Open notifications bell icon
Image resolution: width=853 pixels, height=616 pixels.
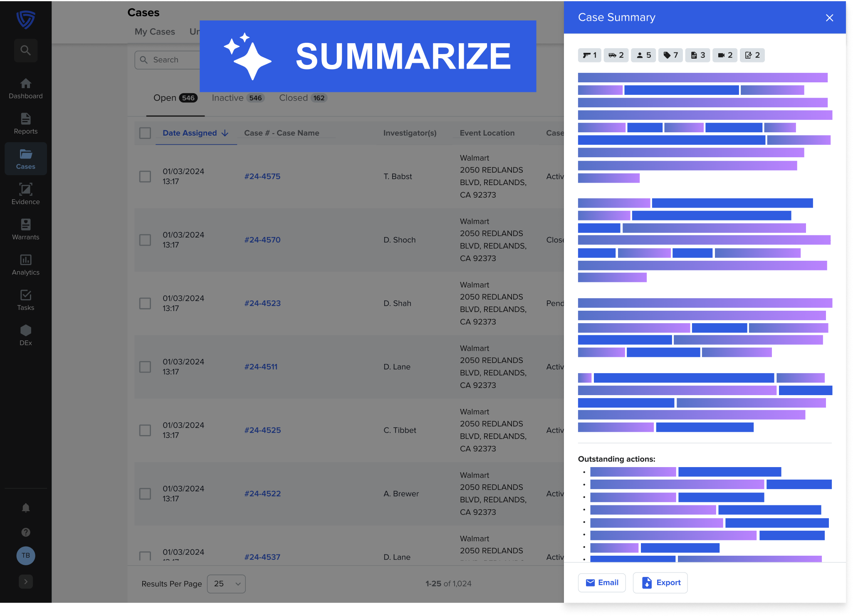pos(26,508)
